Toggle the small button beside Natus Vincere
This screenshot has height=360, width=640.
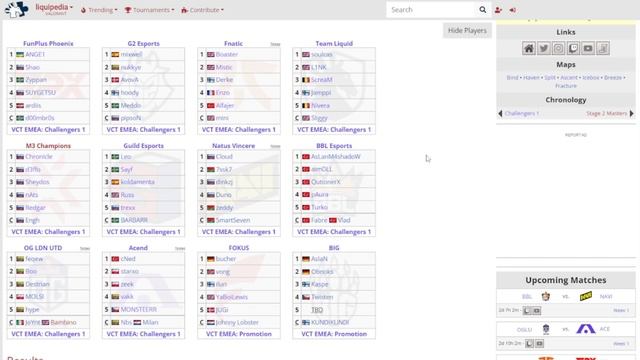[x=276, y=146]
